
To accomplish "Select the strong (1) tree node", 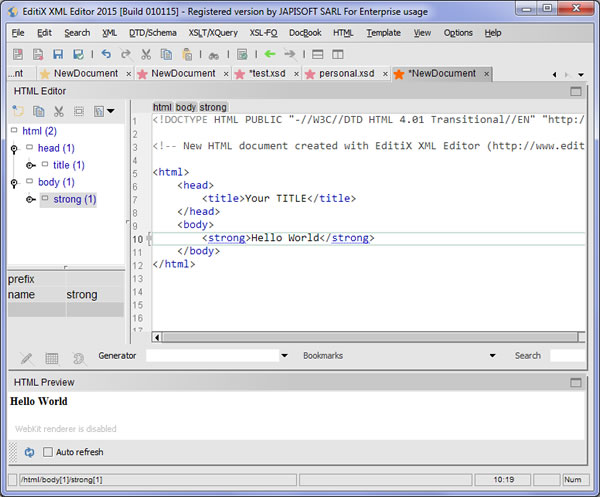I will 75,199.
